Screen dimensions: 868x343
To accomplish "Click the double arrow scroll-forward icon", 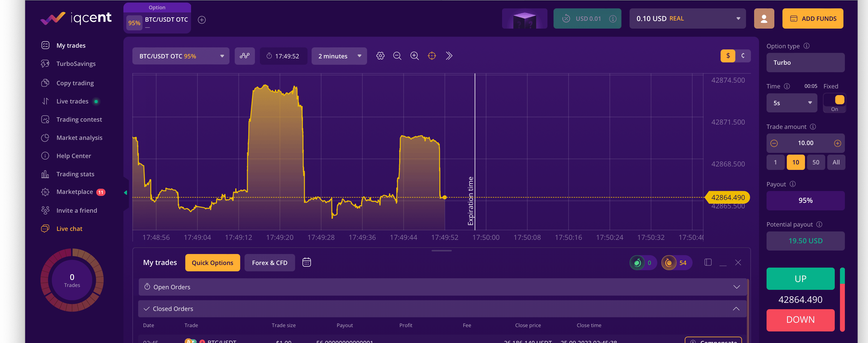I will 449,56.
